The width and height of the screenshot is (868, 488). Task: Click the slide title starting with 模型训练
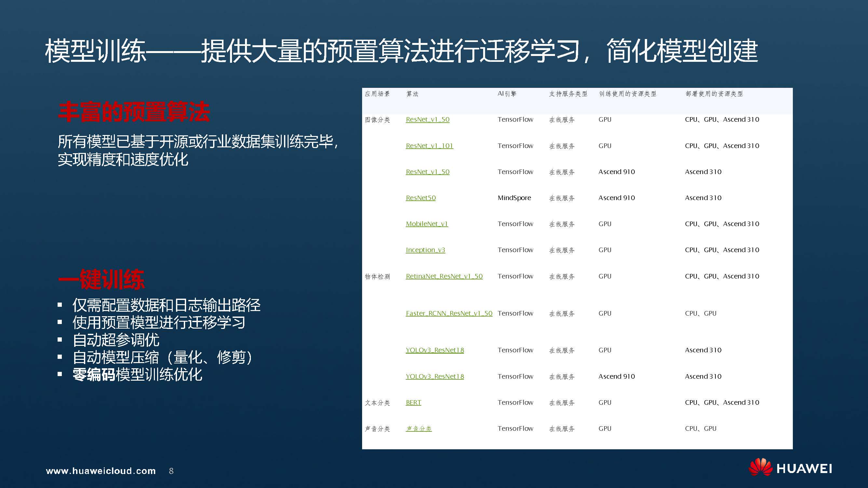(401, 51)
